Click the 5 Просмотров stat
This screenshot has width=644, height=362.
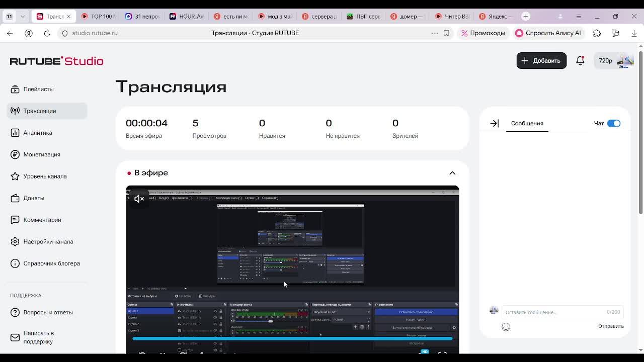(209, 128)
